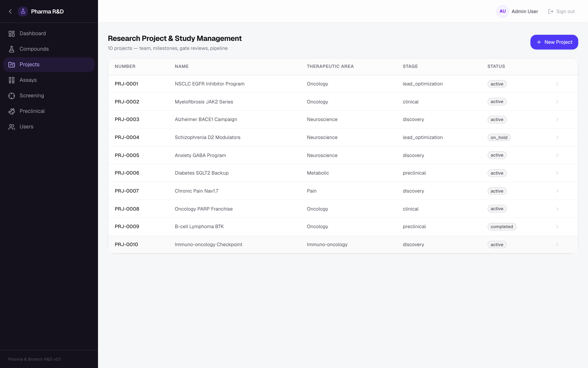Open Anxiety GABA Program via chevron

coord(557,155)
